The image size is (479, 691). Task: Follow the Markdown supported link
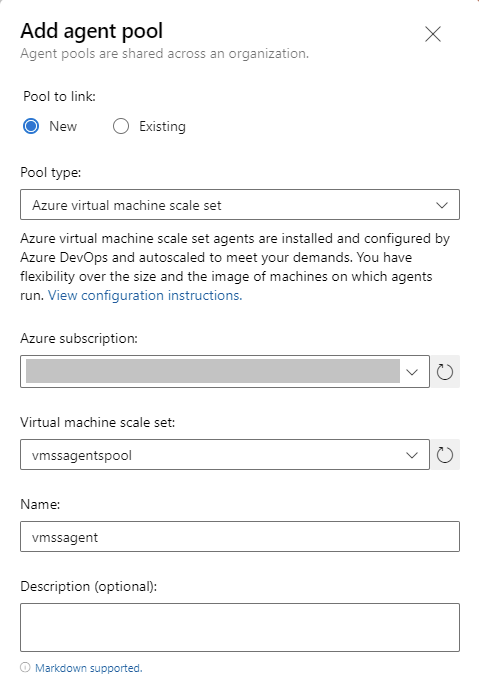tap(89, 668)
